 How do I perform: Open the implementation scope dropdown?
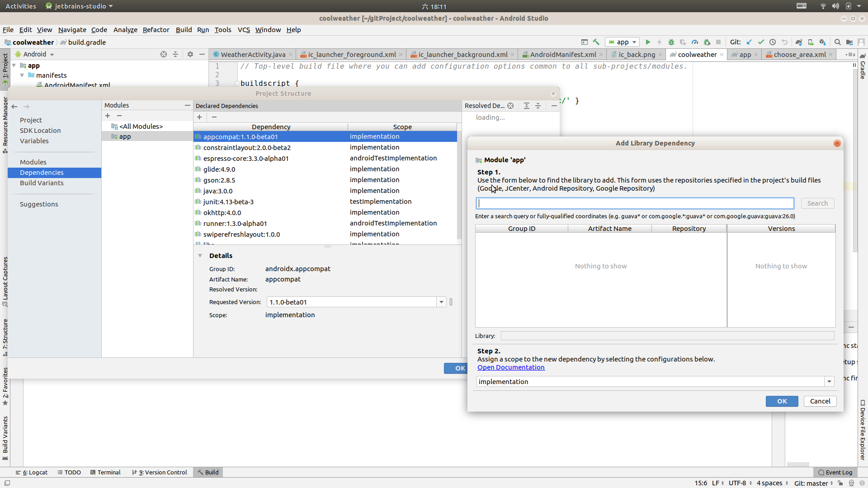829,382
